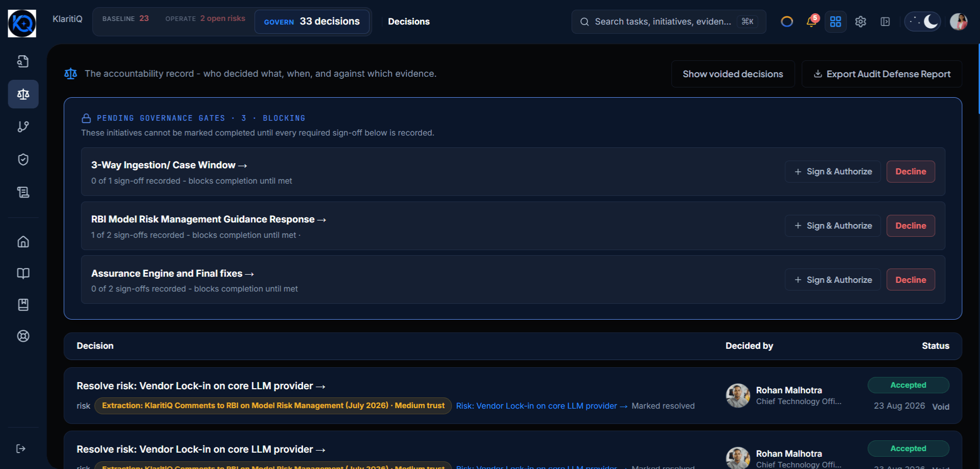Go to the home sidebar icon
This screenshot has width=980, height=469.
[23, 241]
